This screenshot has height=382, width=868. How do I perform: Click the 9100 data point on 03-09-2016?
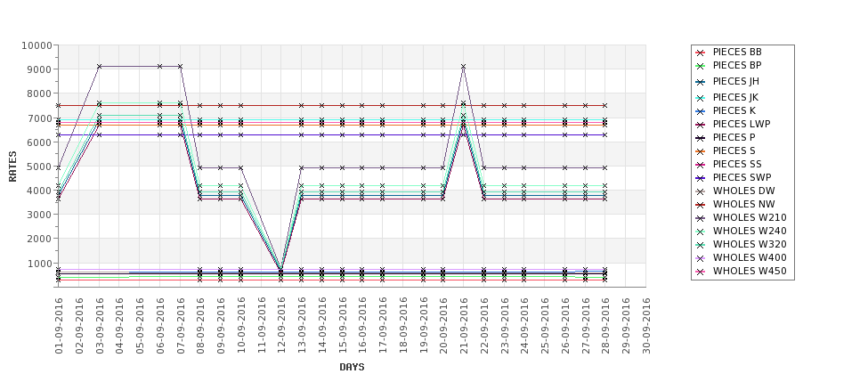(99, 67)
